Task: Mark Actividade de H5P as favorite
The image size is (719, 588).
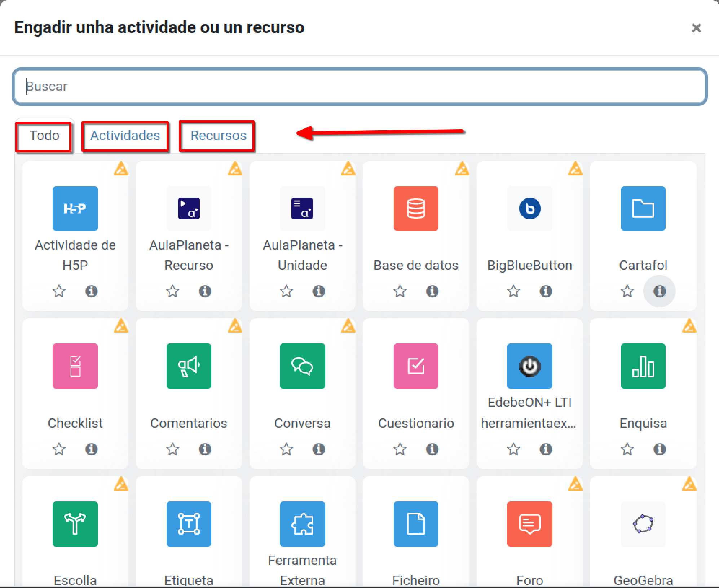Action: (59, 291)
